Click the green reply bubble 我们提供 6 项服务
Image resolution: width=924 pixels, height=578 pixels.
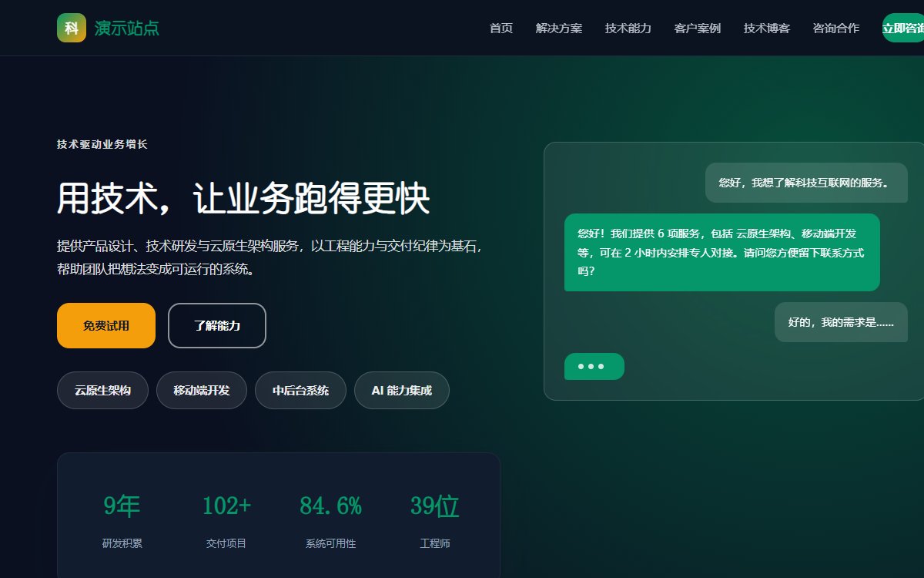coord(722,252)
